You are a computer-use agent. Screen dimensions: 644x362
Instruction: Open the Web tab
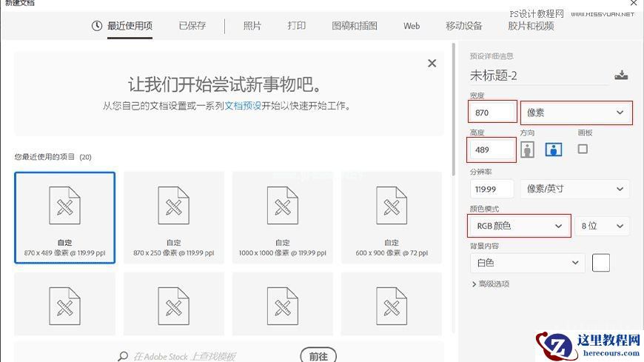412,26
